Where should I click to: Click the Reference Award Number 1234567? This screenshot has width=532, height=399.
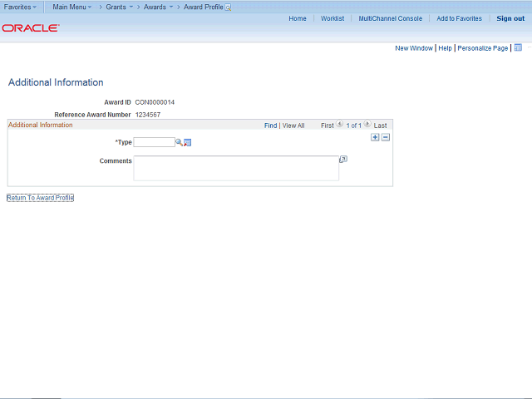click(148, 115)
